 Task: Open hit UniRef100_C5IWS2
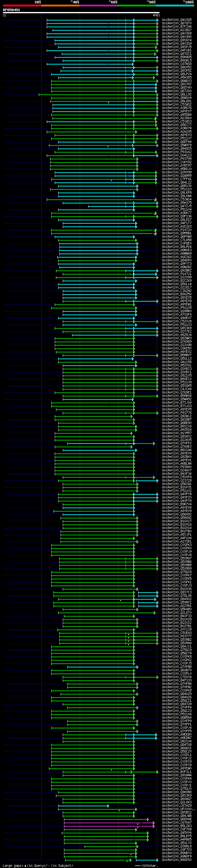(x=177, y=104)
